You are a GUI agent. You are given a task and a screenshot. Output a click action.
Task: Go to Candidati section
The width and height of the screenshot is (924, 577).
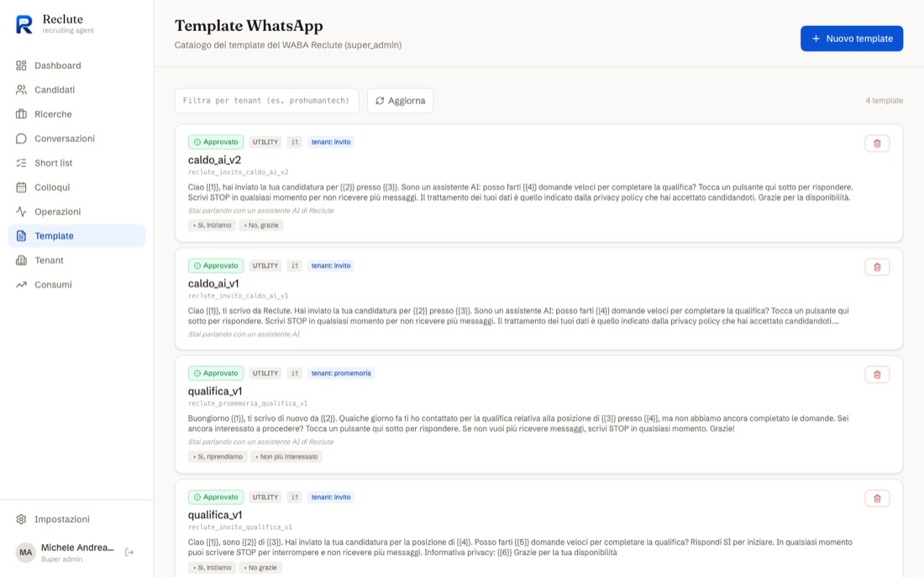click(x=76, y=90)
